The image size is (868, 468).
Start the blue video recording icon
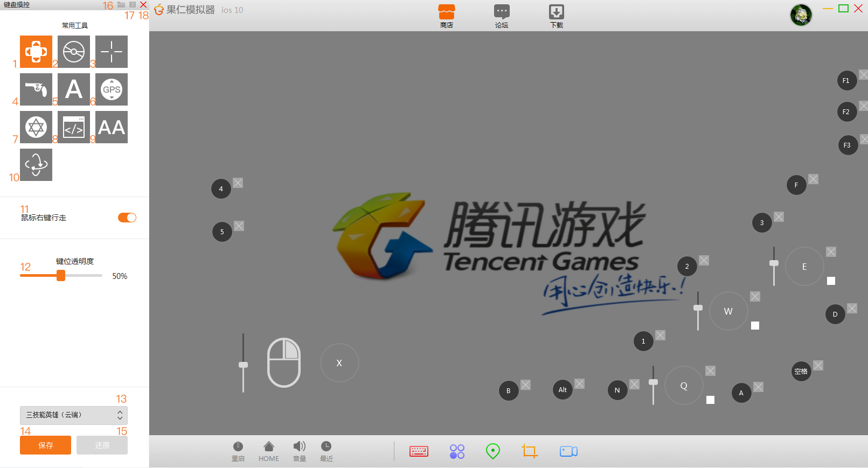pyautogui.click(x=568, y=451)
